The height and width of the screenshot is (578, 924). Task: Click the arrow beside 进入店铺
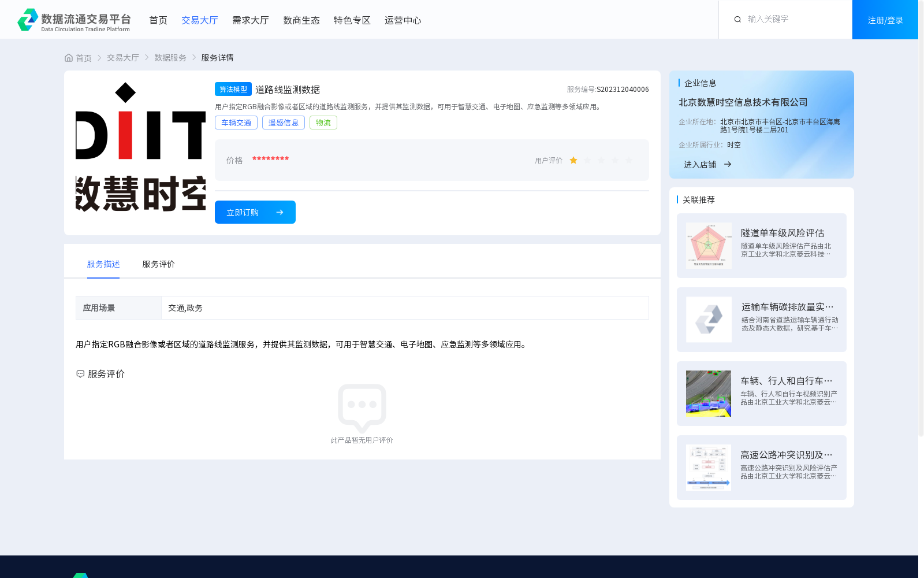pos(728,164)
